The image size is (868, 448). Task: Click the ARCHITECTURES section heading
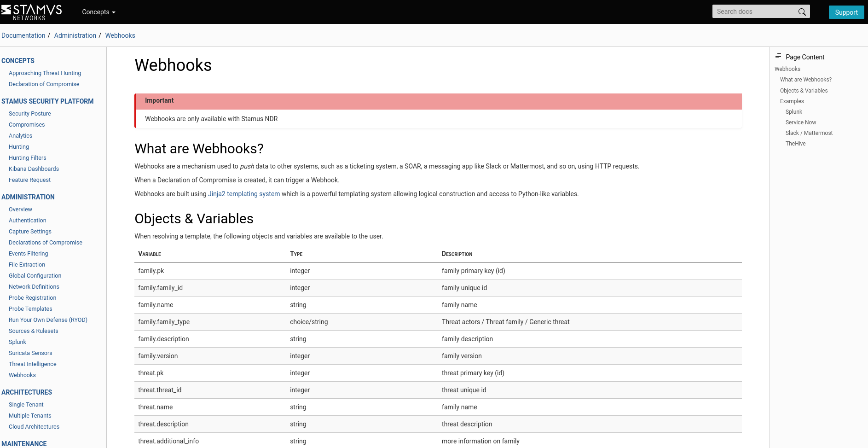click(x=27, y=392)
